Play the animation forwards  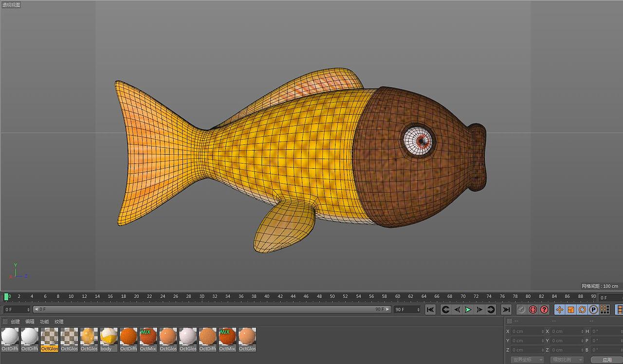(468, 309)
